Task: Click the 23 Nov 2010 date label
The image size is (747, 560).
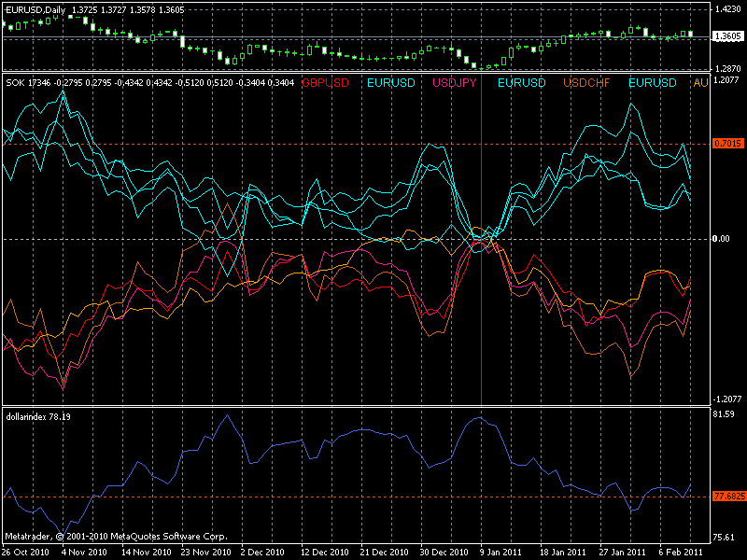Action: coord(205,553)
